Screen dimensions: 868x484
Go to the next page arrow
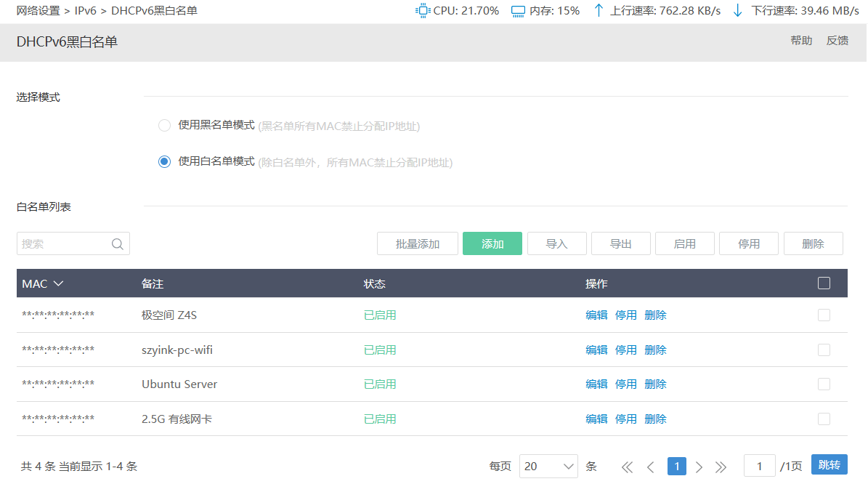pos(699,467)
